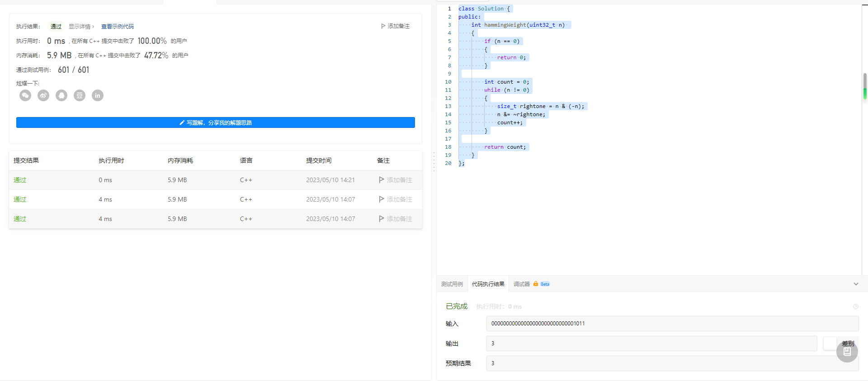Click the 通过 status badge
The width and height of the screenshot is (868, 381).
click(56, 27)
